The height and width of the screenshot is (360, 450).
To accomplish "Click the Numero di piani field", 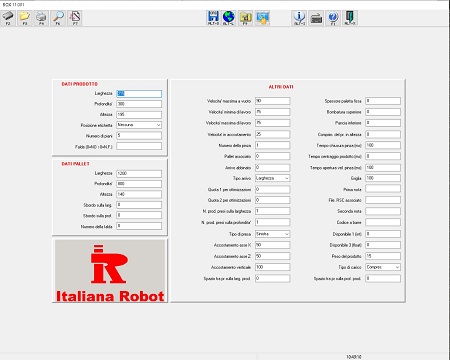I will pyautogui.click(x=139, y=136).
